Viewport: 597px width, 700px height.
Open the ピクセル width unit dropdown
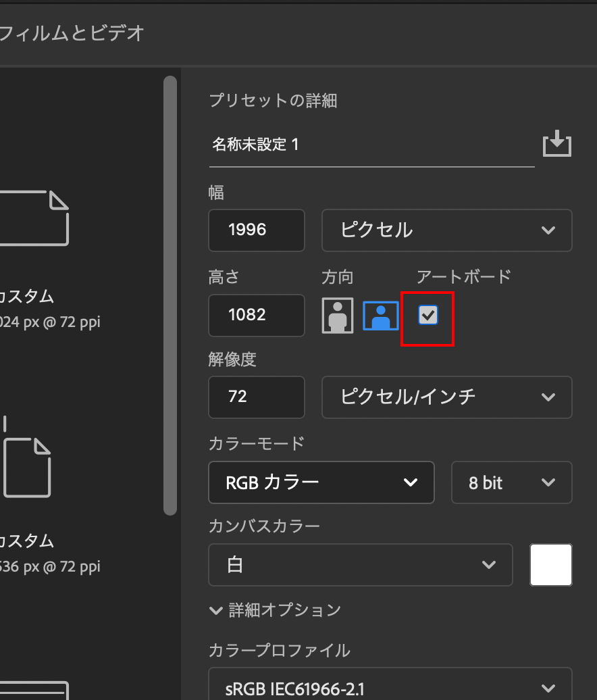pyautogui.click(x=446, y=230)
